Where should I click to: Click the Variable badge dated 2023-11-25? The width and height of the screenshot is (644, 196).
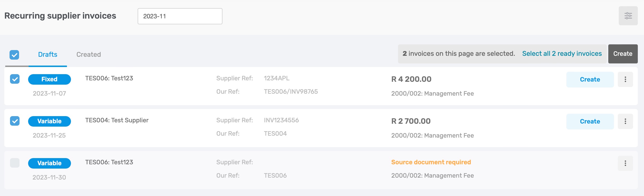click(50, 121)
